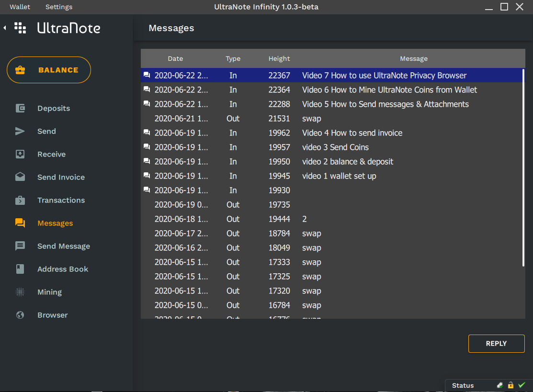Click the wallet lock icon in status bar
The height and width of the screenshot is (392, 533).
pos(510,385)
